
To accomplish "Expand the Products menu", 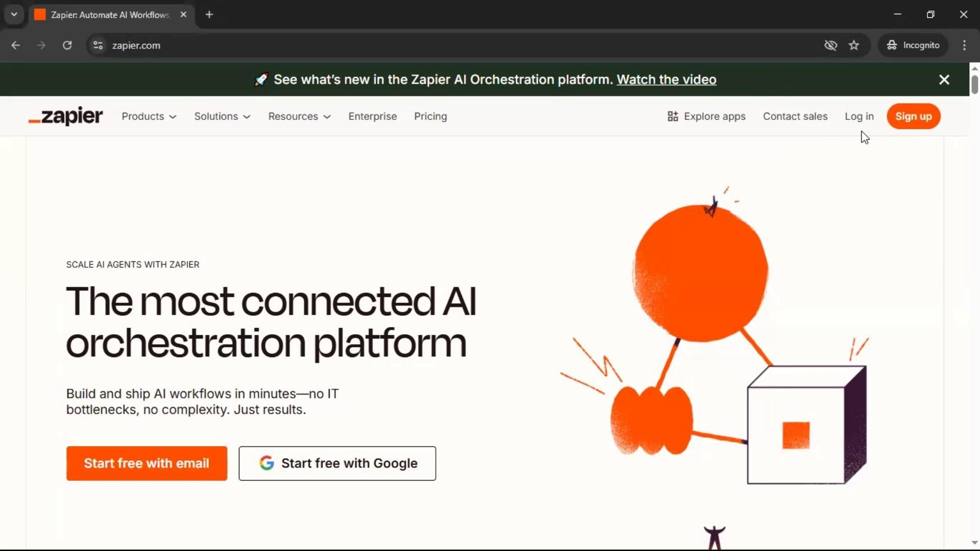I will (149, 116).
